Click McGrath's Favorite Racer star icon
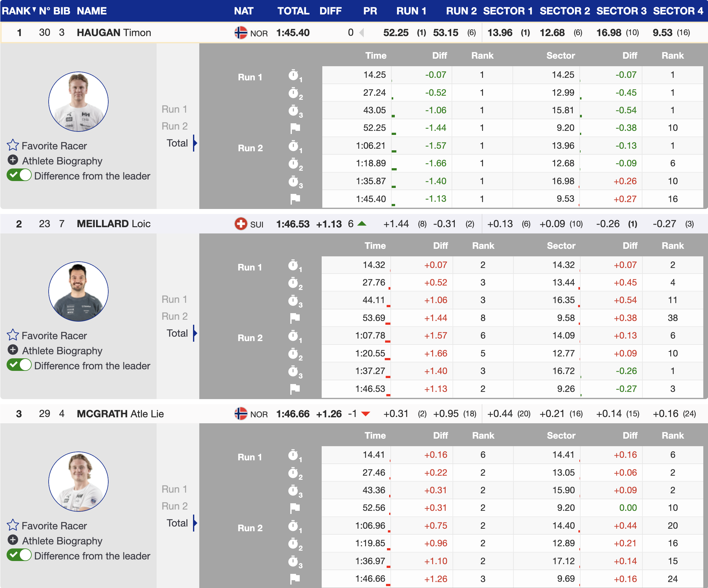708x588 pixels. point(13,525)
